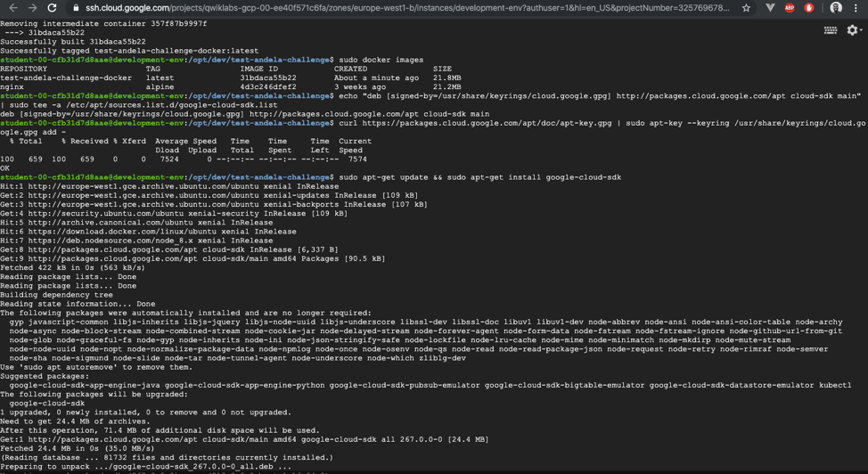Click the 'nginx' repository entry

click(x=12, y=87)
